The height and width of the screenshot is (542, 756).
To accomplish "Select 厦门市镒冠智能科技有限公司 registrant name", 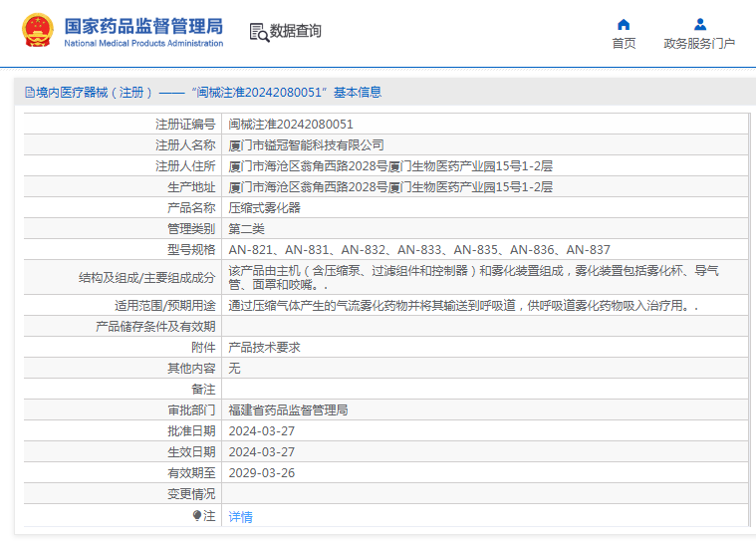I will 306,145.
